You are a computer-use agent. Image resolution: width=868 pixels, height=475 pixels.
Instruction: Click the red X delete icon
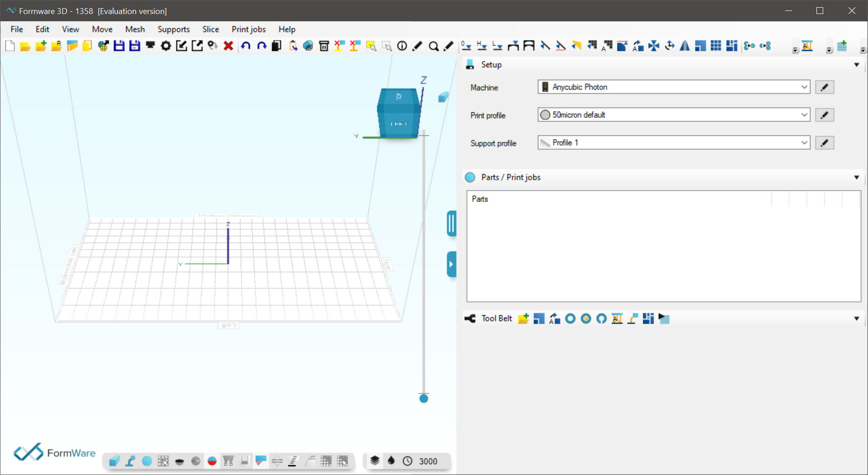pos(228,46)
